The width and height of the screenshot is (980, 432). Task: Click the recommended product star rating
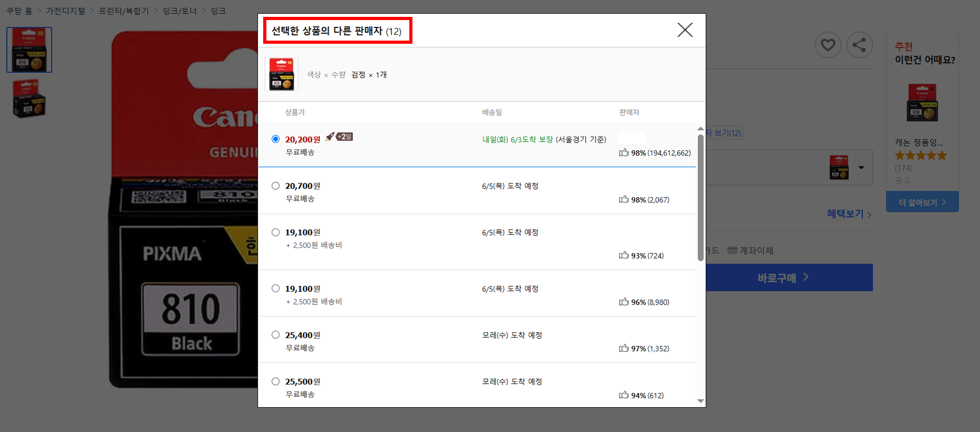click(x=921, y=155)
